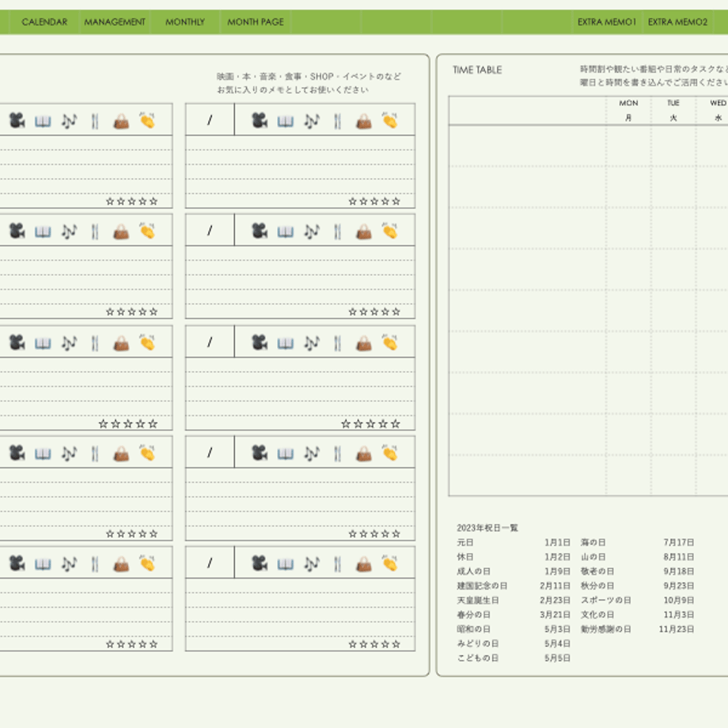This screenshot has width=728, height=728.
Task: Click the date field of top right-column card
Action: [210, 119]
